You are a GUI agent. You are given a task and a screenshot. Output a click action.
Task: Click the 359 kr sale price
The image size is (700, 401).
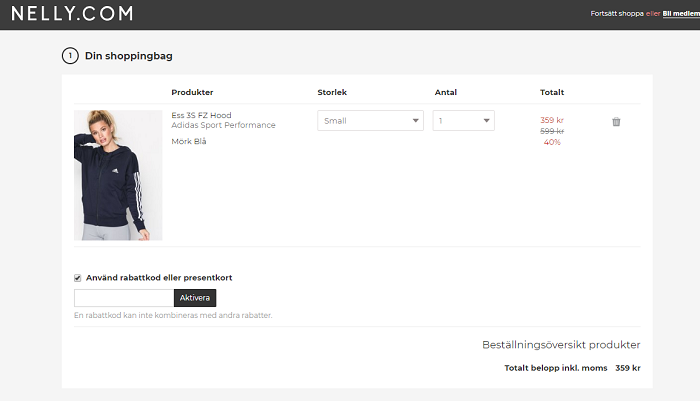point(552,120)
